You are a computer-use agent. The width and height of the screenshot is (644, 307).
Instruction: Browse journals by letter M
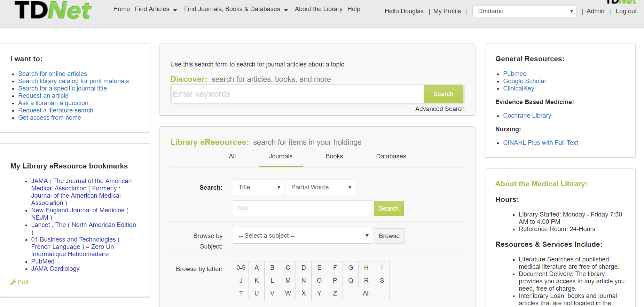[288, 281]
